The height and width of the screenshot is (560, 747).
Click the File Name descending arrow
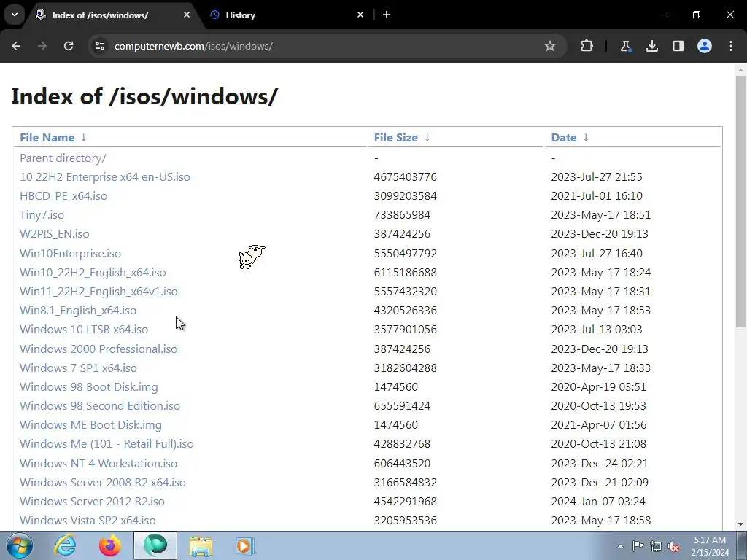coord(84,138)
